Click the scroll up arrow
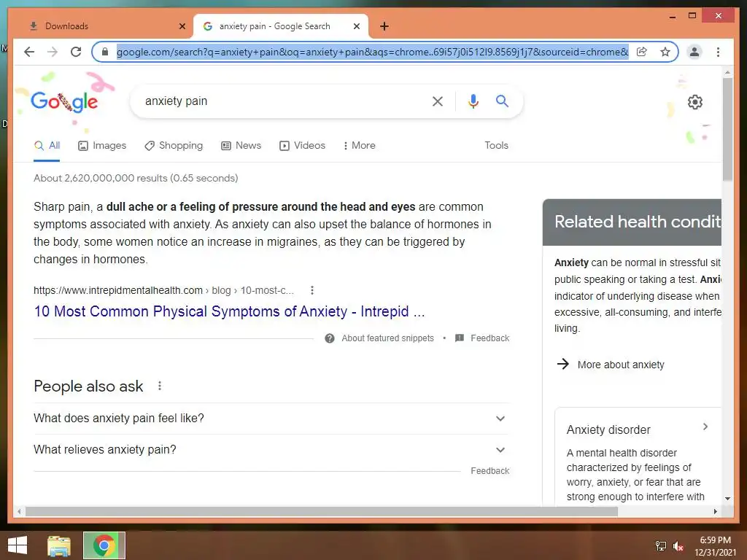This screenshot has height=560, width=747. pyautogui.click(x=727, y=72)
